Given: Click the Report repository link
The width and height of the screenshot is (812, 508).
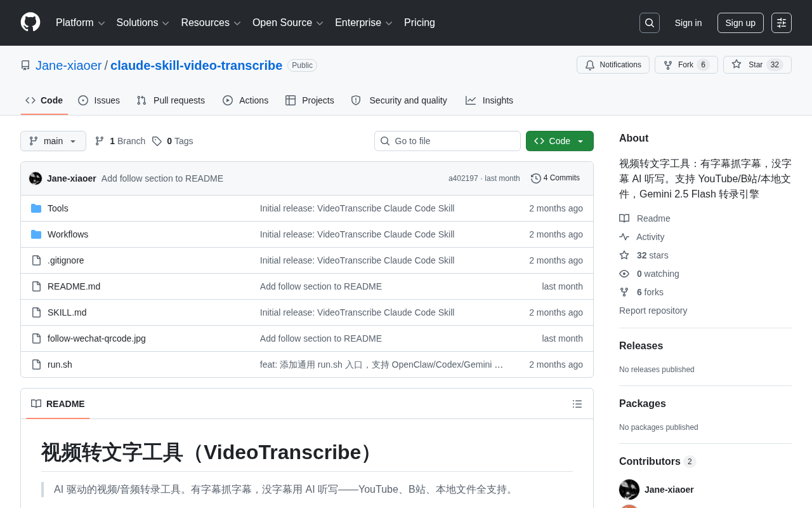Looking at the screenshot, I should pyautogui.click(x=653, y=311).
